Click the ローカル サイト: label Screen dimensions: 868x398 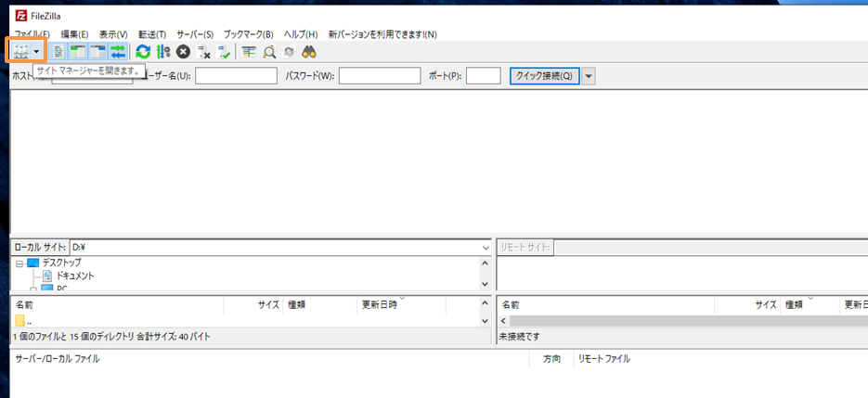point(40,247)
